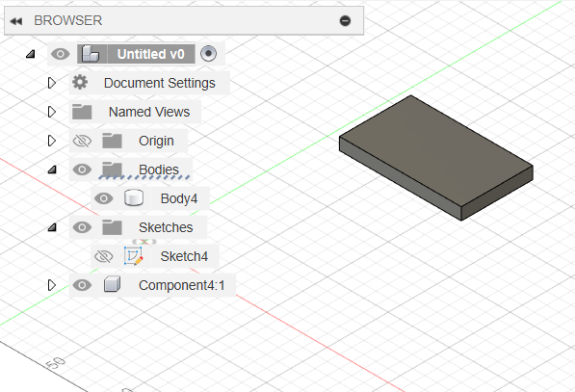Collapse the Browser panel with double-arrow icon
Viewport: 575px width, 392px height.
pos(16,21)
